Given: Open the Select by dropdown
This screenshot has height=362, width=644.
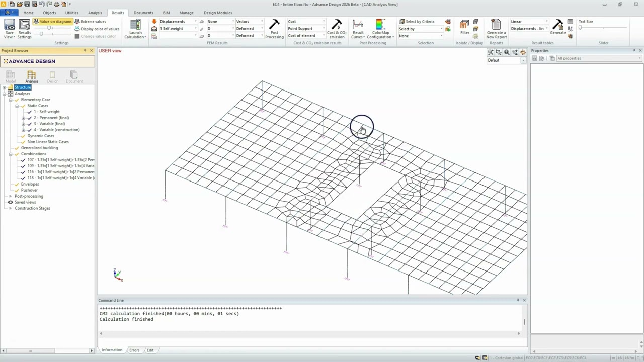Looking at the screenshot, I should click(x=421, y=29).
